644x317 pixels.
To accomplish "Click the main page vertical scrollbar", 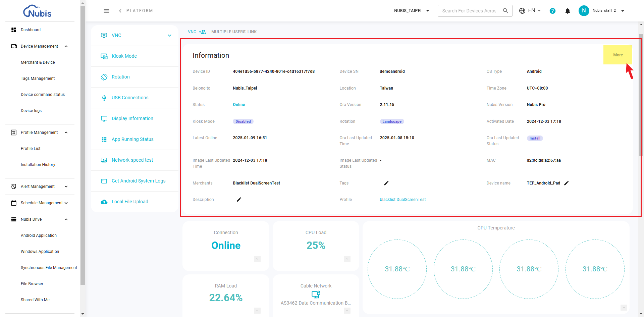I will pyautogui.click(x=641, y=95).
